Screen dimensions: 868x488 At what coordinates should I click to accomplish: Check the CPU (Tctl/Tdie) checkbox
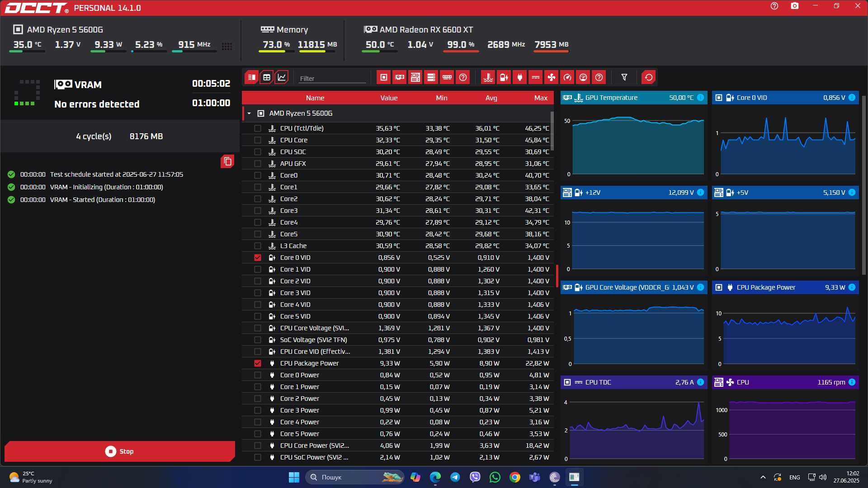258,128
